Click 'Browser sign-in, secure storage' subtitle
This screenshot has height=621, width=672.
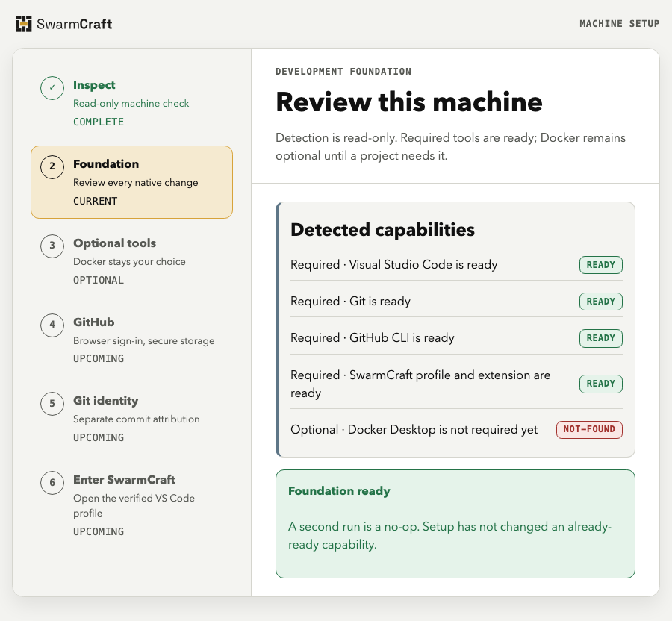coord(144,341)
